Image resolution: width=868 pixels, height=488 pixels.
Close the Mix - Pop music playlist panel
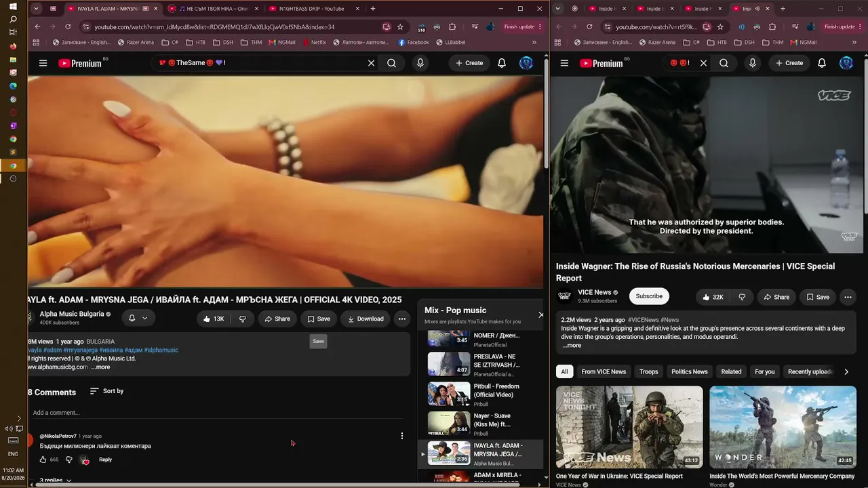pos(540,314)
